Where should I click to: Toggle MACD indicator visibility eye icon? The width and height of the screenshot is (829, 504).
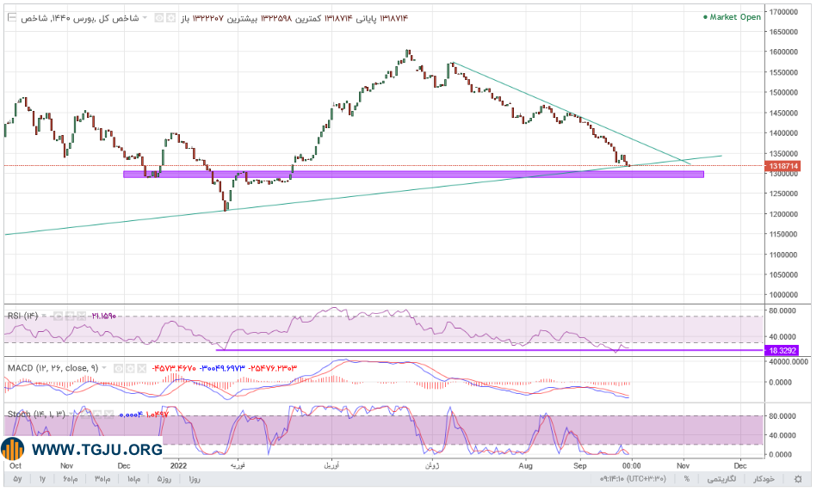point(119,368)
